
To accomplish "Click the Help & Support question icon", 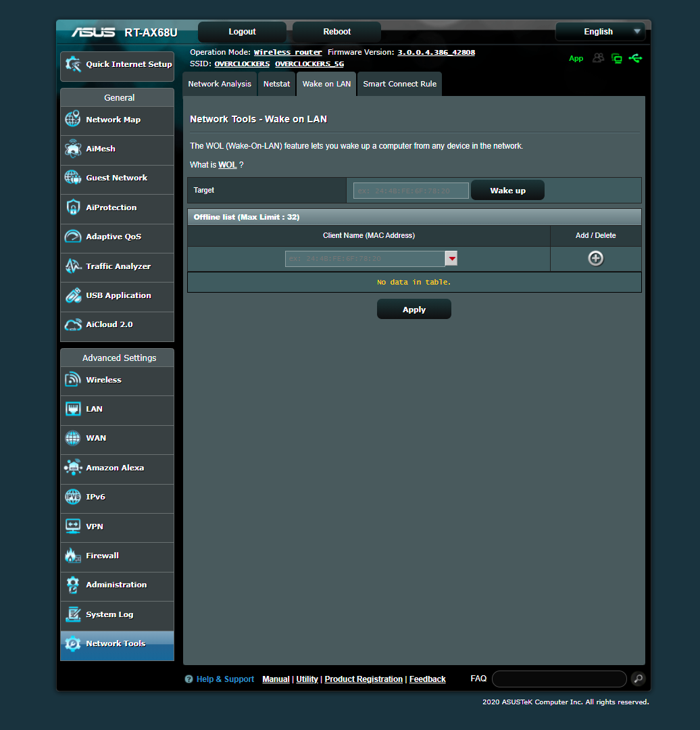I will tap(189, 679).
